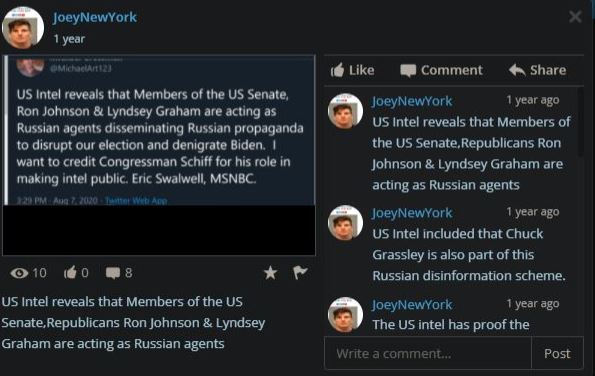Click the Share arrow icon

pyautogui.click(x=517, y=70)
